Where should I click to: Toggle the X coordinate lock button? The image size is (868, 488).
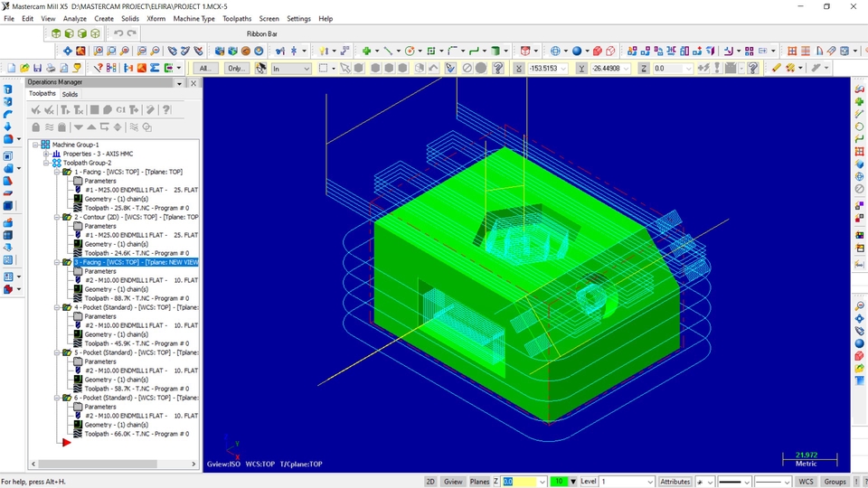coord(519,68)
